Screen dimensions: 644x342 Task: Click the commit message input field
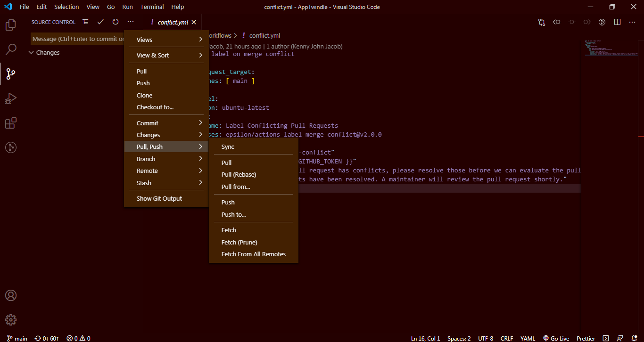pyautogui.click(x=77, y=39)
